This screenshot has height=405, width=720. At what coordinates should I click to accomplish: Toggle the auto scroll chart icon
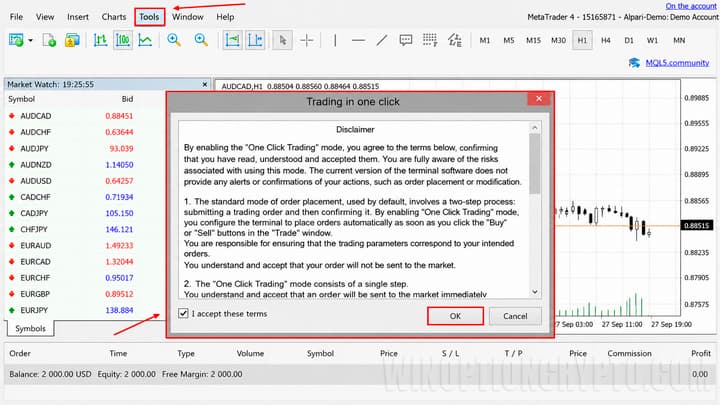[233, 40]
